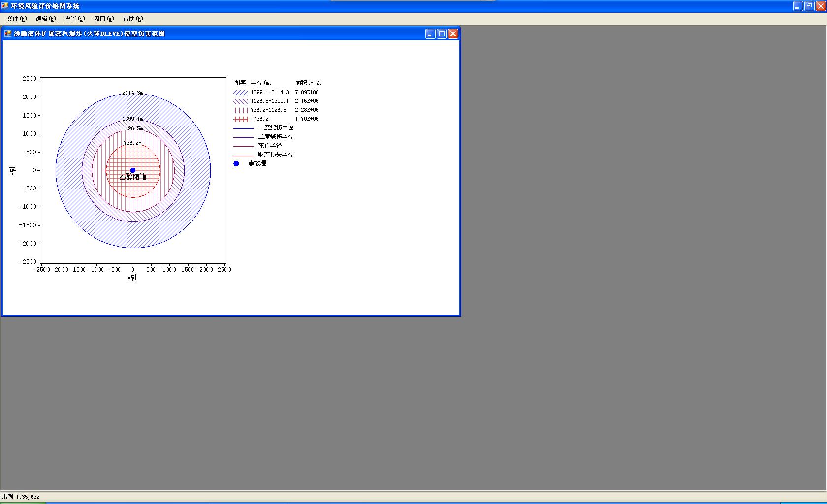
Task: Click the 2114.3m radius label on the chart
Action: pyautogui.click(x=132, y=93)
